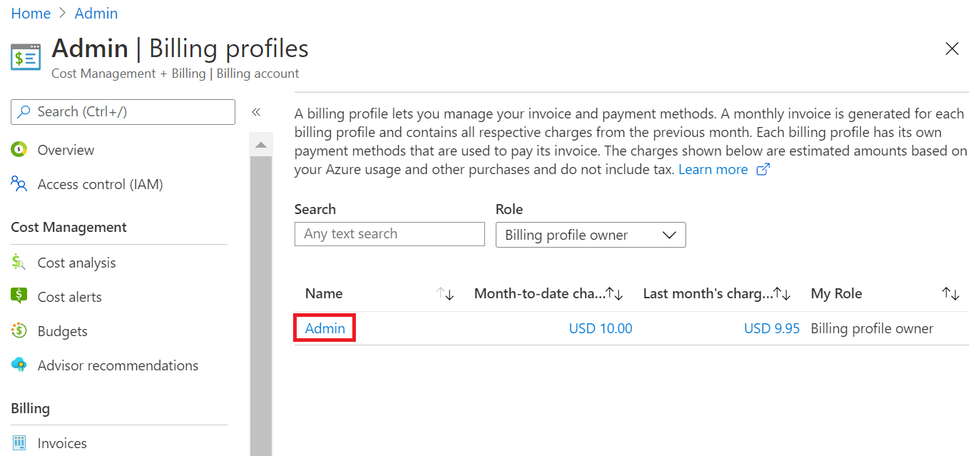Open Access control (IAM) via its people icon

coord(19,183)
